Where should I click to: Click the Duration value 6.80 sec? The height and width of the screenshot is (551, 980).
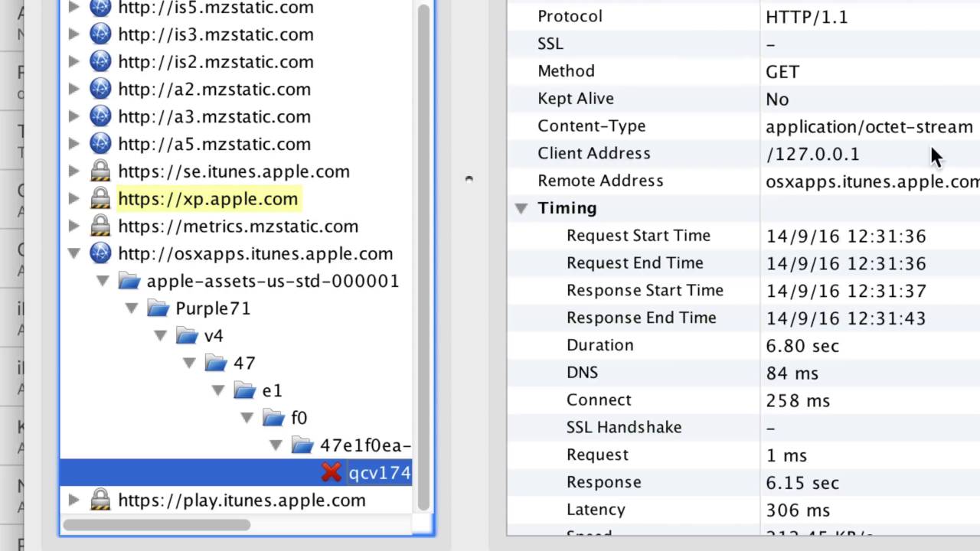point(802,346)
